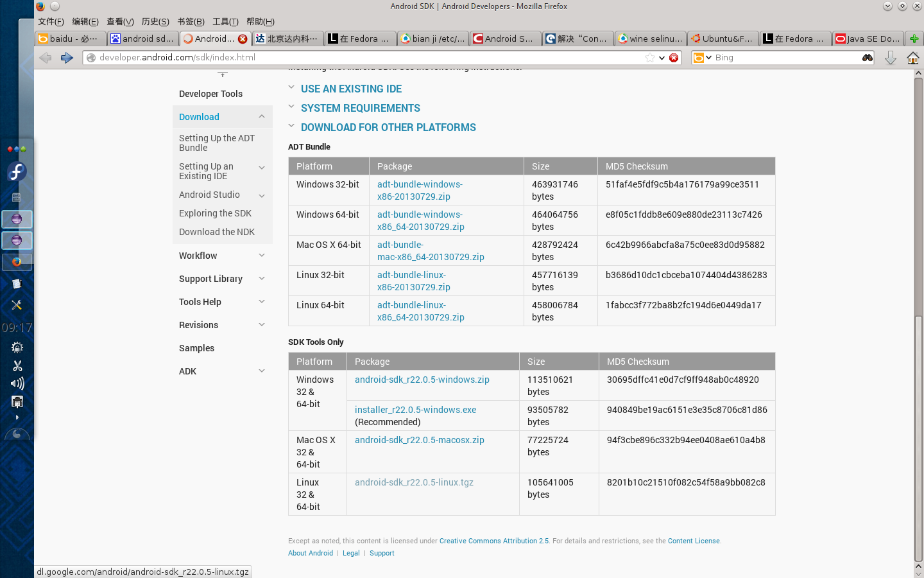
Task: Switch to the 'android sd...' tab
Action: point(142,39)
